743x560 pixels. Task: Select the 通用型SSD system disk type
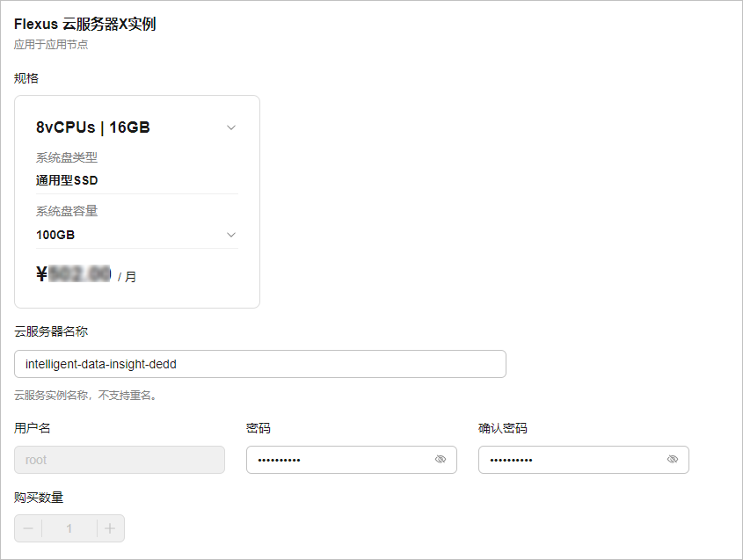pyautogui.click(x=67, y=180)
